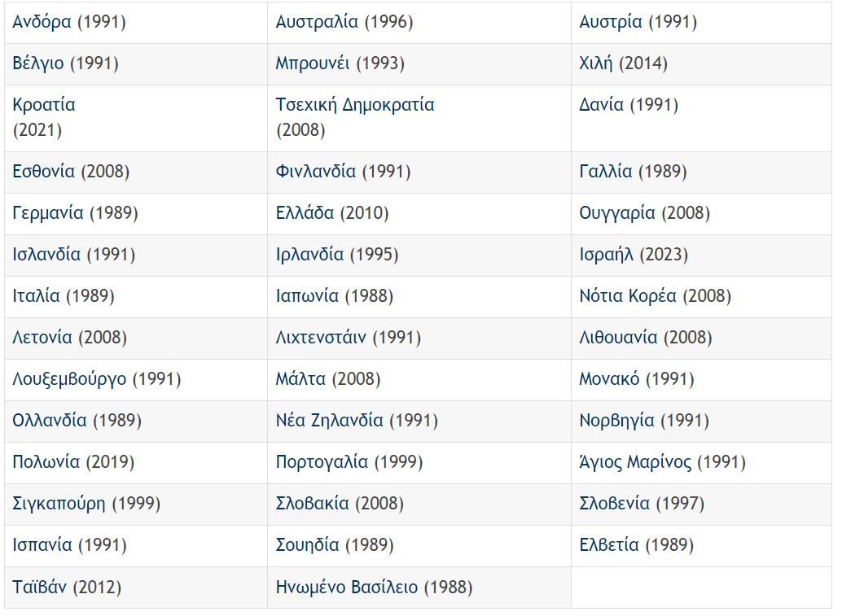
Task: Select Τσεχική Δημοκρατία (2008) link
Action: [x=355, y=117]
